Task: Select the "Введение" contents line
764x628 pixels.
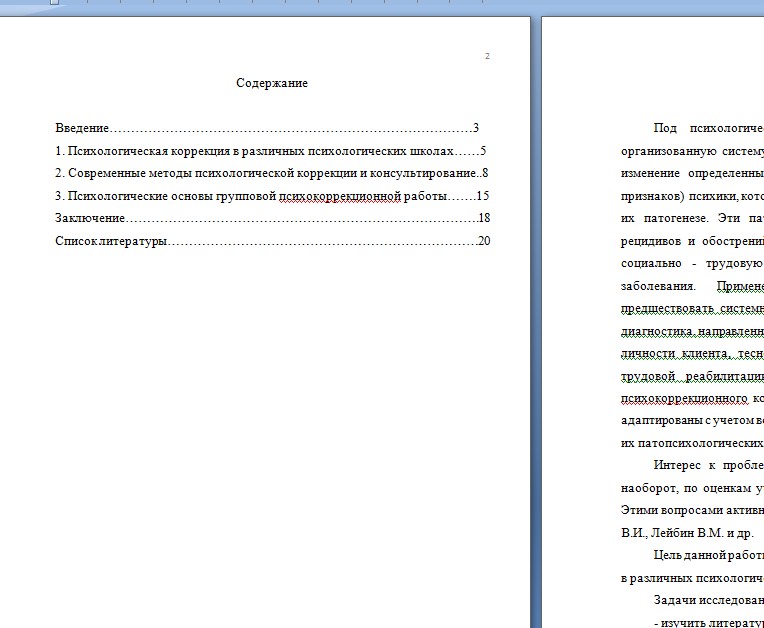Action: point(267,128)
